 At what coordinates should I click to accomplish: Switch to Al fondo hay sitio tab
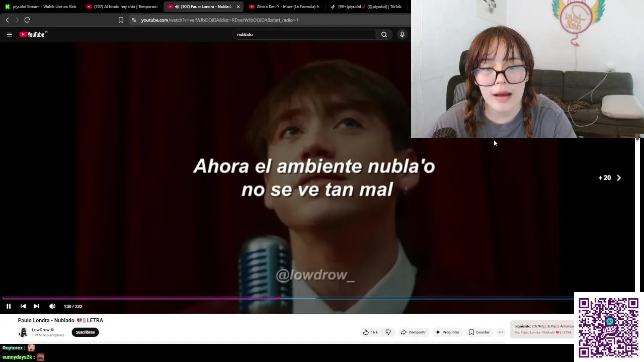[122, 7]
